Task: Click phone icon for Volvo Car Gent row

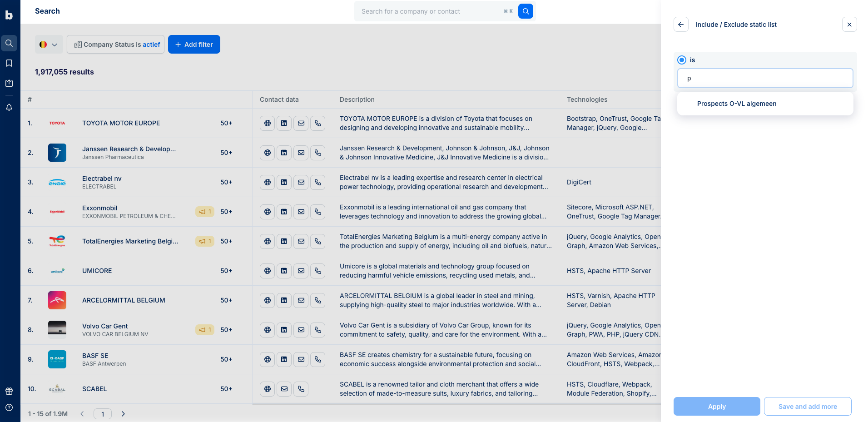Action: [318, 330]
